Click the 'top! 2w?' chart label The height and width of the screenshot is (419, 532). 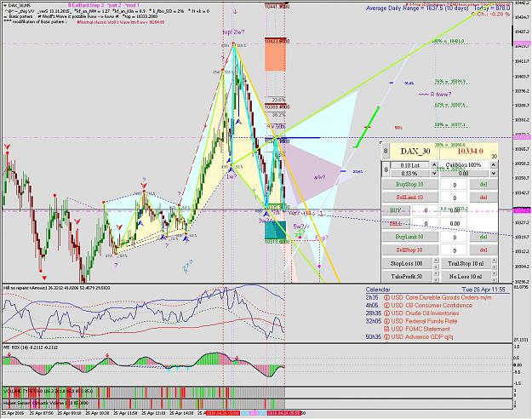233,32
